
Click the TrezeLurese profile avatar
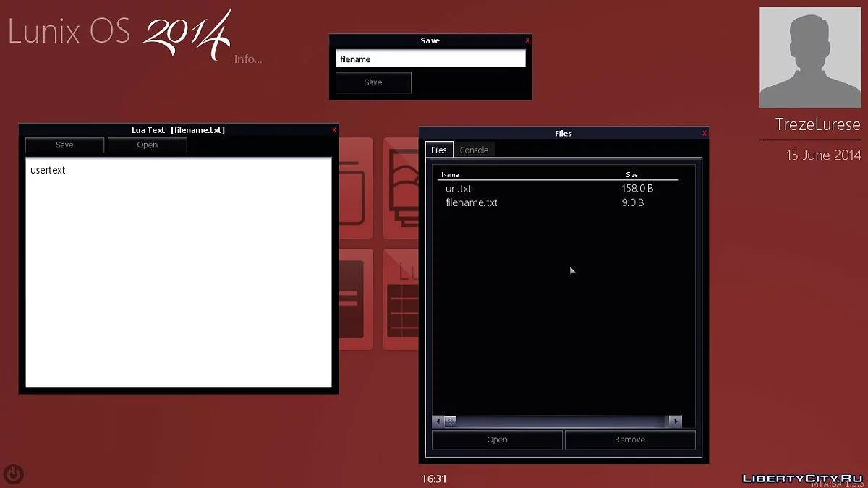pos(809,57)
